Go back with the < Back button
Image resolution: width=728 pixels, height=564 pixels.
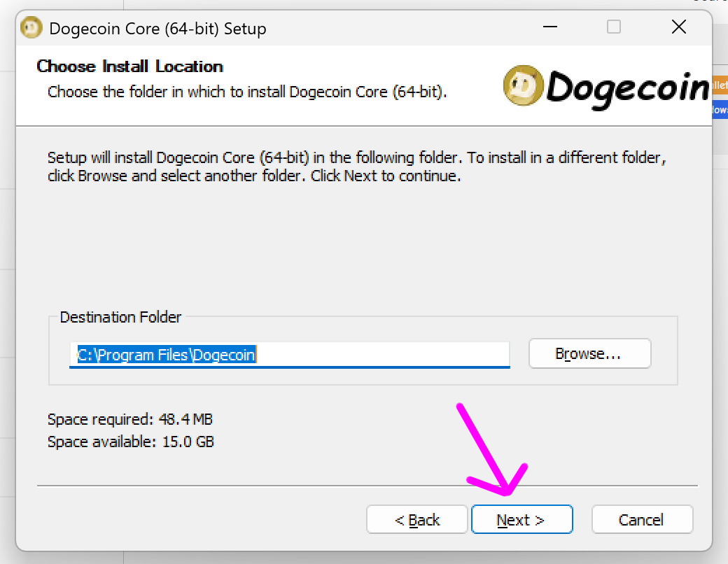[417, 519]
